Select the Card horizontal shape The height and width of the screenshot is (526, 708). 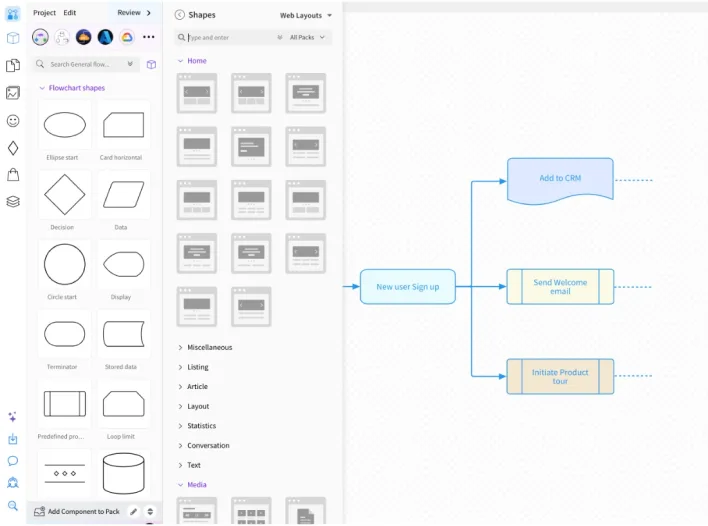(x=123, y=125)
